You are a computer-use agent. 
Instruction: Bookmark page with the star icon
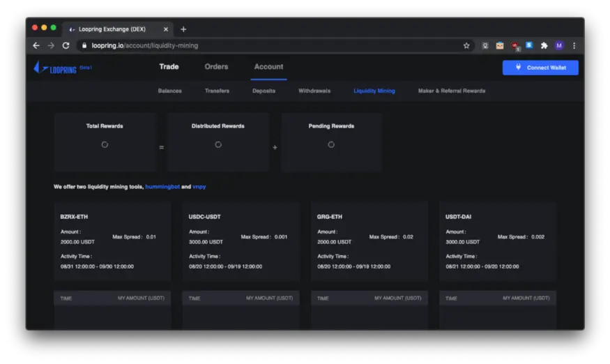pos(466,45)
